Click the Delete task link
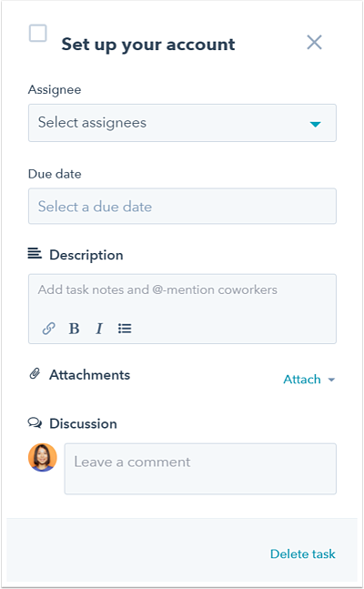This screenshot has width=364, height=589. click(x=303, y=553)
